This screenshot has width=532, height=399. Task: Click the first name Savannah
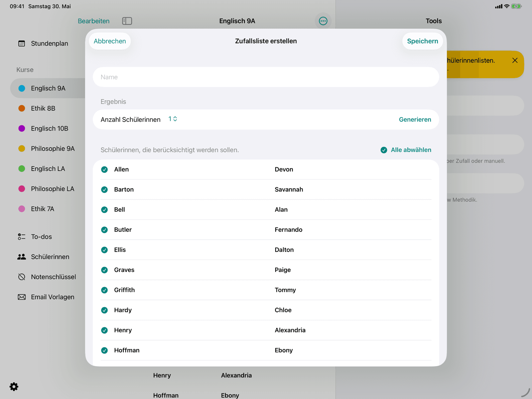click(x=289, y=190)
